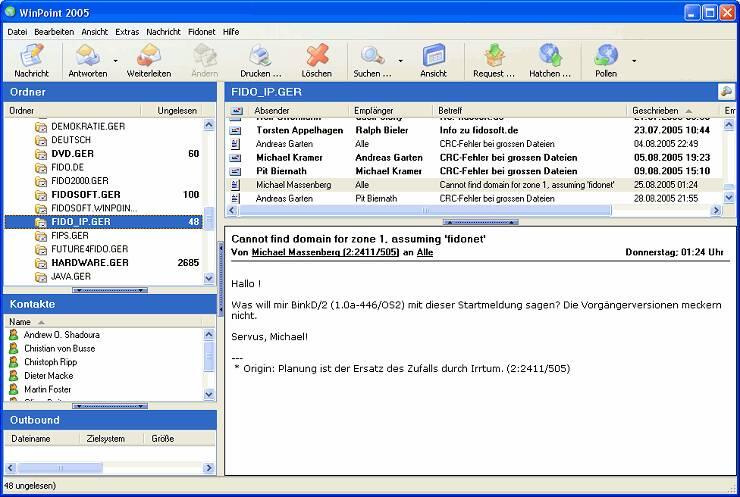The height and width of the screenshot is (497, 740).
Task: Sort messages by Geschrieben column
Action: tap(655, 110)
